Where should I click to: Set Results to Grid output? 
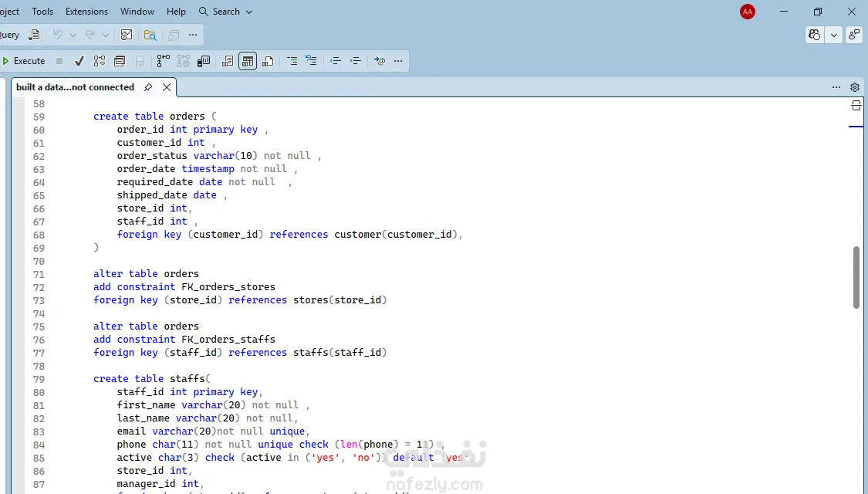pyautogui.click(x=248, y=61)
